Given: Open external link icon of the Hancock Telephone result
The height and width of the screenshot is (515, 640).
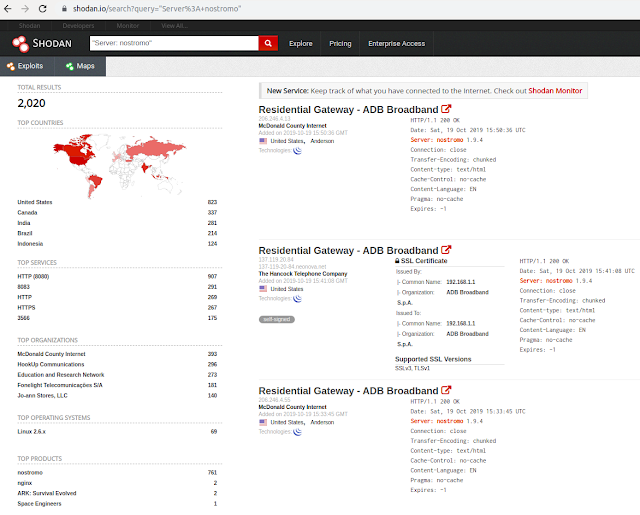Looking at the screenshot, I should tap(446, 250).
